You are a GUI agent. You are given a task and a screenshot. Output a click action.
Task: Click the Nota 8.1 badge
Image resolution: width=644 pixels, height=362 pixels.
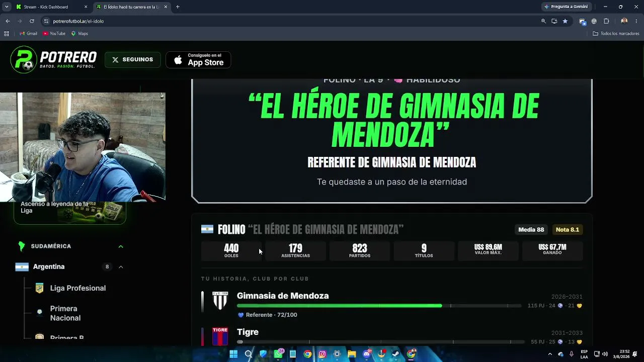567,230
